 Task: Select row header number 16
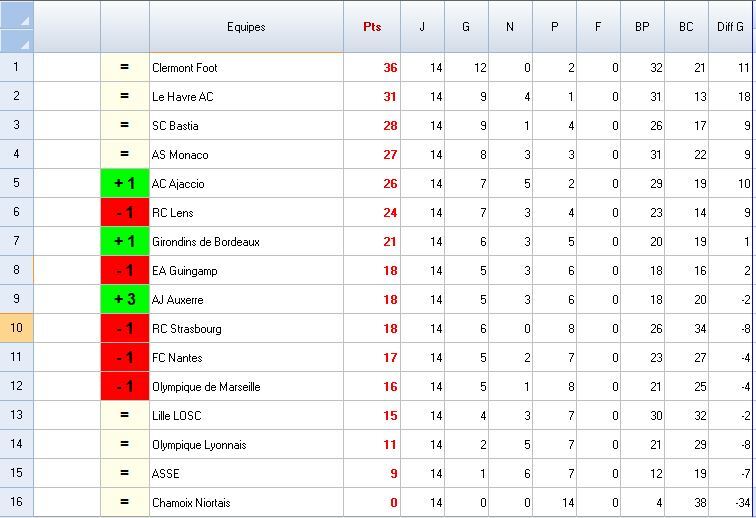(17, 503)
